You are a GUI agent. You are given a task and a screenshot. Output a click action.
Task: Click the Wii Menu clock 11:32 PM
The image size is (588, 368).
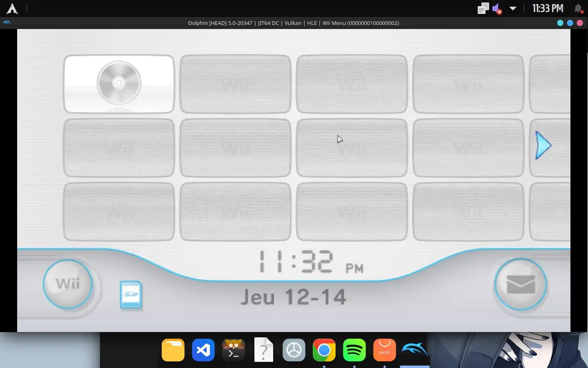pos(312,262)
